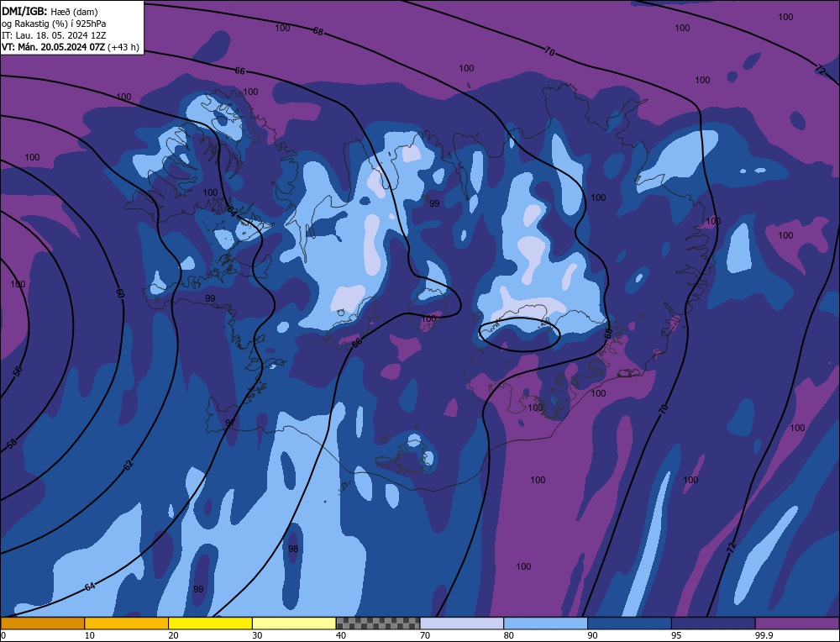840x642 pixels.
Task: Click the medium blue 90–95 legend swatch
Action: 629,623
